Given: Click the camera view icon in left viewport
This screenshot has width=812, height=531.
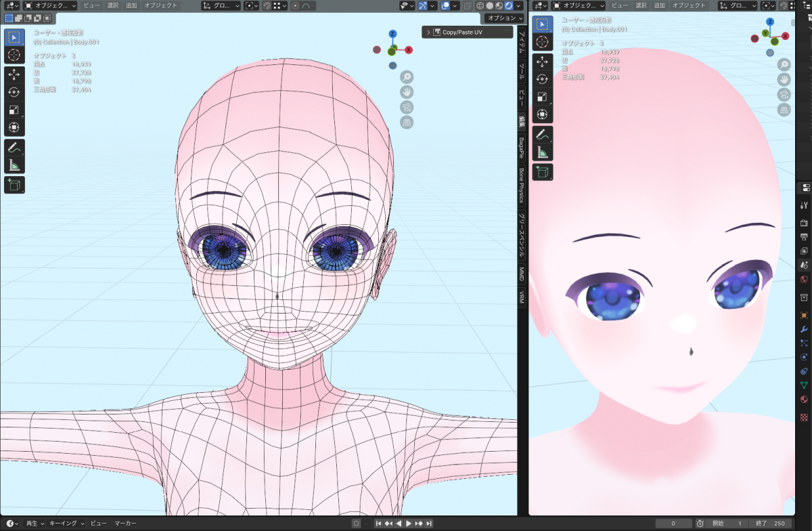Looking at the screenshot, I should [407, 107].
